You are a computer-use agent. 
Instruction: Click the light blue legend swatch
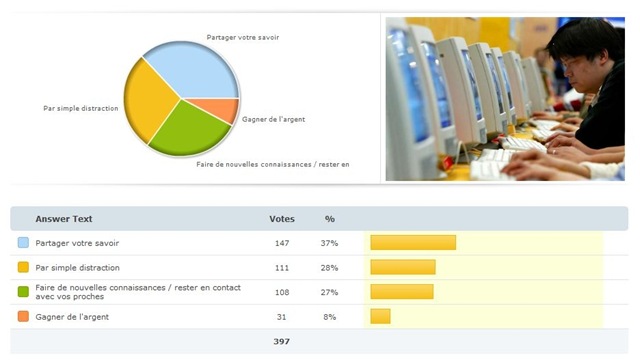pos(23,243)
